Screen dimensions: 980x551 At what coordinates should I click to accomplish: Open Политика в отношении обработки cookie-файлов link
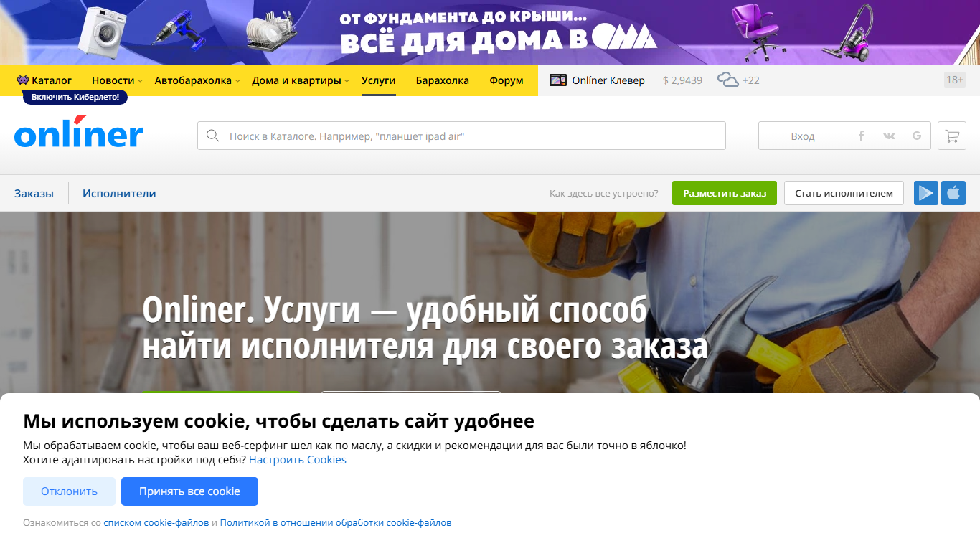pyautogui.click(x=336, y=523)
